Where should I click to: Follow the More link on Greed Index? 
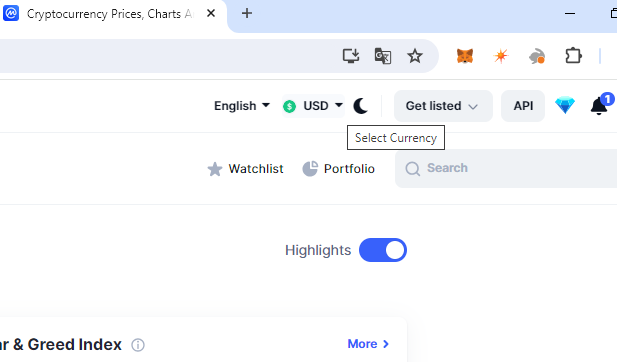(368, 344)
